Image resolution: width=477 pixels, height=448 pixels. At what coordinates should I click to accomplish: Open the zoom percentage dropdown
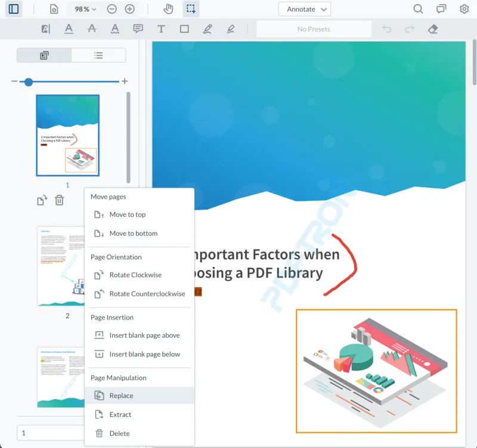(x=85, y=9)
